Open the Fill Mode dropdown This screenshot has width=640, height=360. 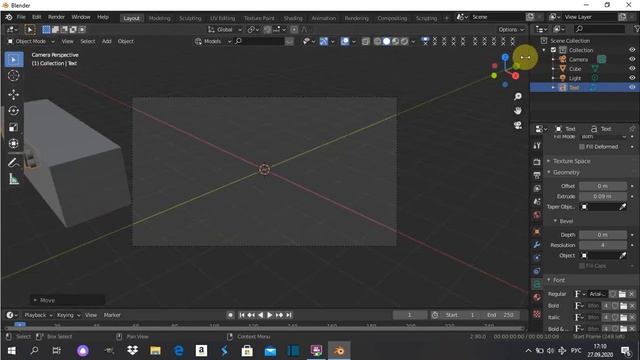pyautogui.click(x=603, y=137)
